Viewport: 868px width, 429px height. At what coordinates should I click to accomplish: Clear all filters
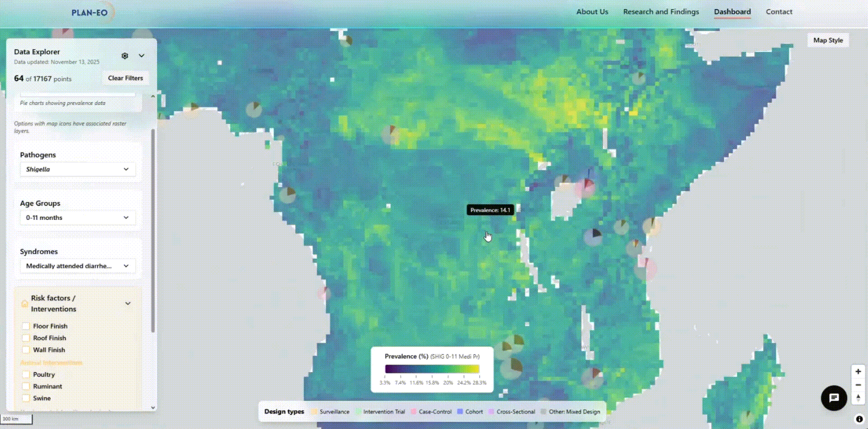point(125,78)
